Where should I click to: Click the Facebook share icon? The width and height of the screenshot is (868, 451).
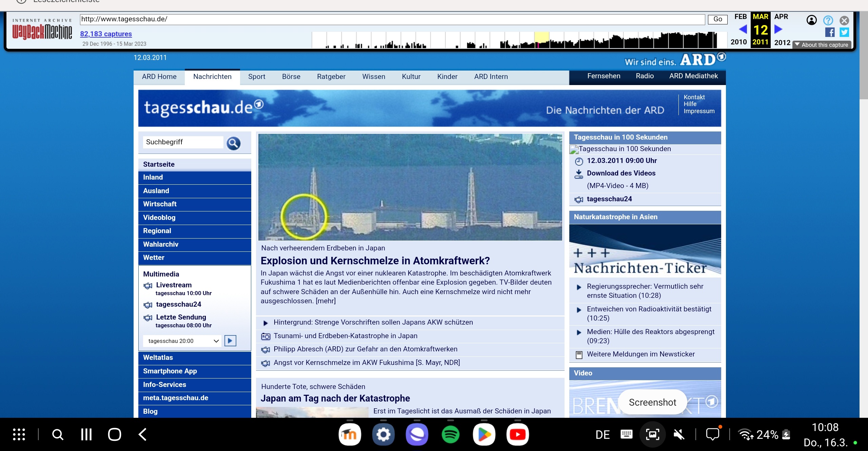click(830, 32)
